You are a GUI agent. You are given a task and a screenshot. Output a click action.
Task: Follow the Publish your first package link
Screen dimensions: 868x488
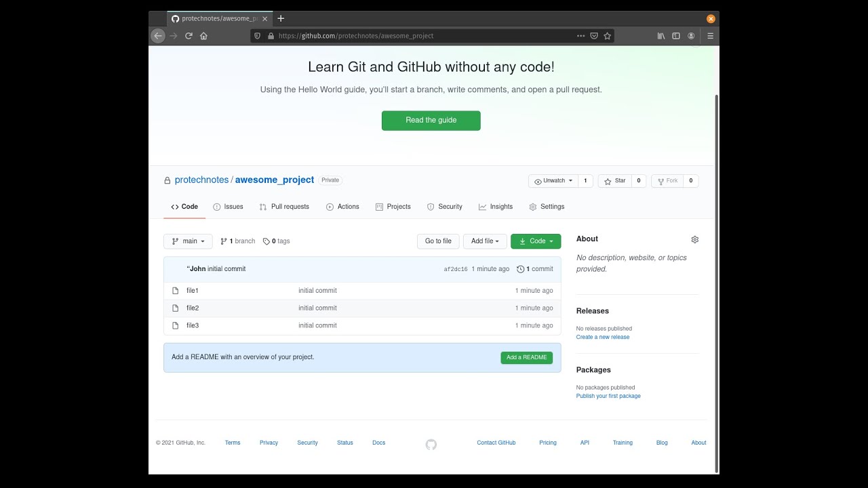[608, 396]
